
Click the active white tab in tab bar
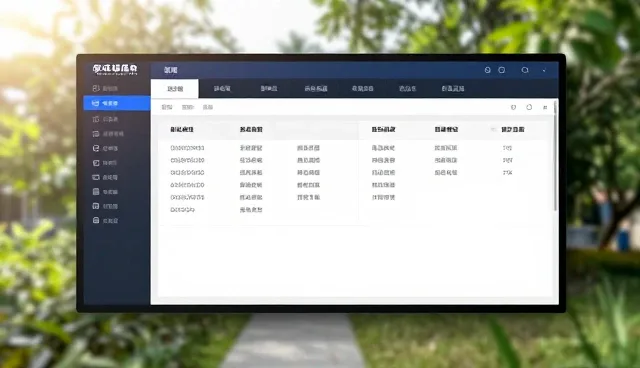pyautogui.click(x=175, y=89)
